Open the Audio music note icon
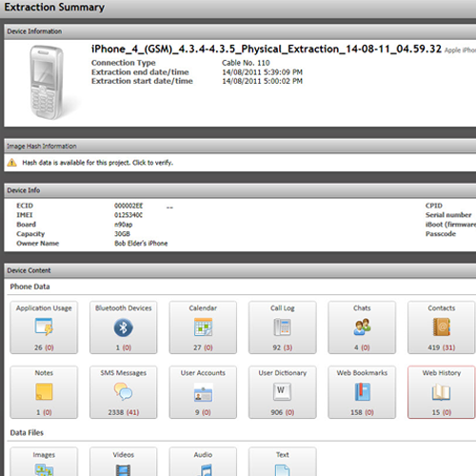 tap(205, 470)
